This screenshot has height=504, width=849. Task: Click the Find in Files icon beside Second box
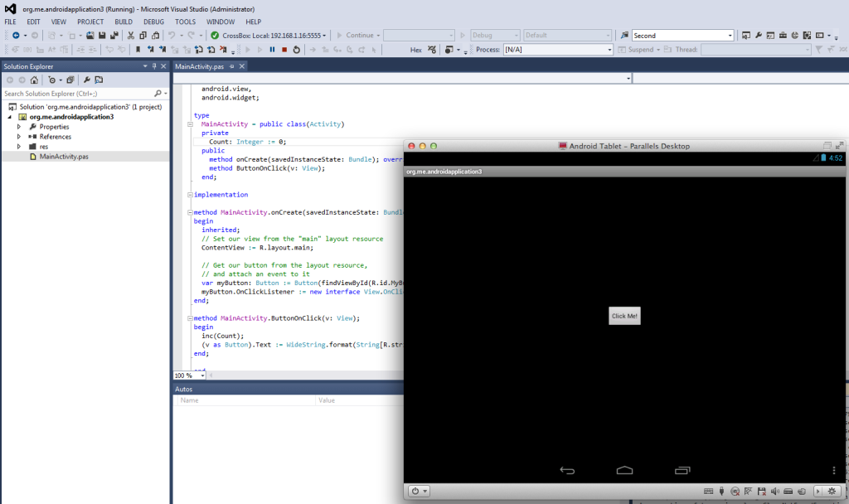coord(624,35)
